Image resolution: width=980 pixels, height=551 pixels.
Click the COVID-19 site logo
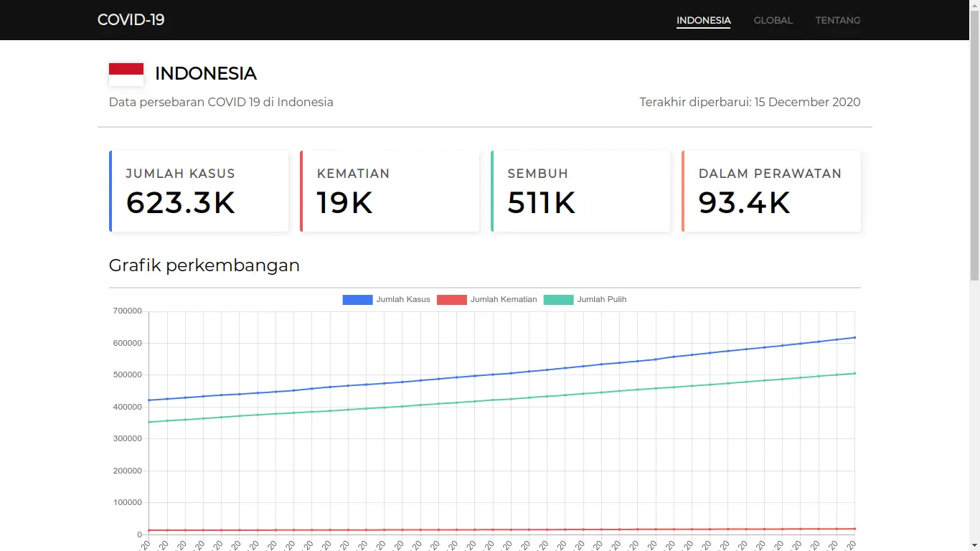click(x=131, y=20)
